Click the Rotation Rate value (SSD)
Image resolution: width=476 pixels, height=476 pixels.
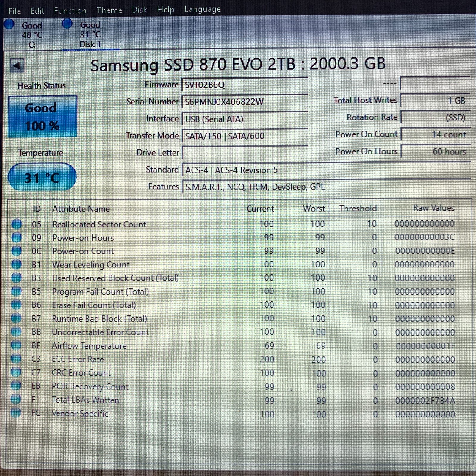(x=436, y=117)
